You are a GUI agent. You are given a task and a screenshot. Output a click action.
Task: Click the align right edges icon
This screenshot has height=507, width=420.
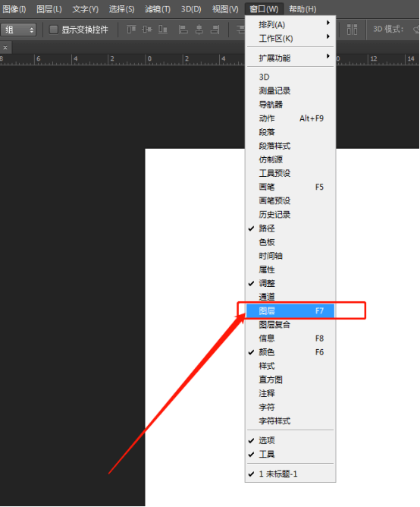click(x=215, y=30)
